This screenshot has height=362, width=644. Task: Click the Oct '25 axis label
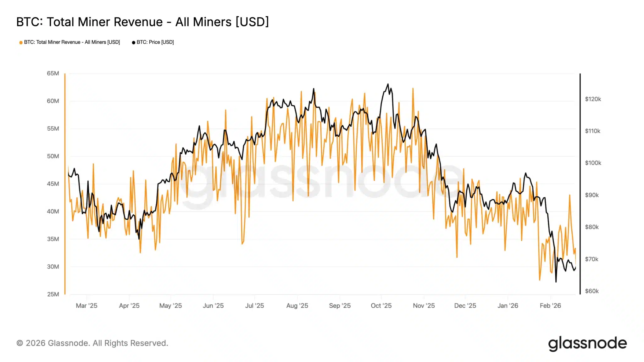[x=381, y=305]
